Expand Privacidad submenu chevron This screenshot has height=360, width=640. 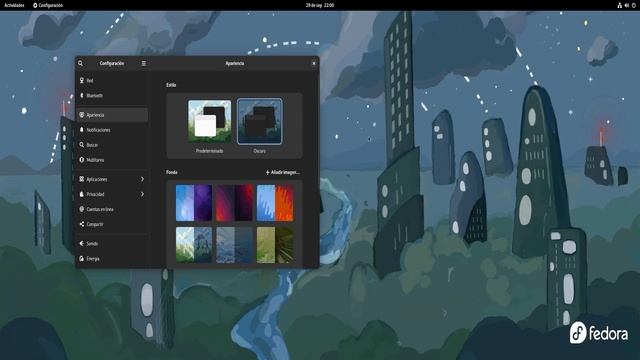pyautogui.click(x=142, y=194)
